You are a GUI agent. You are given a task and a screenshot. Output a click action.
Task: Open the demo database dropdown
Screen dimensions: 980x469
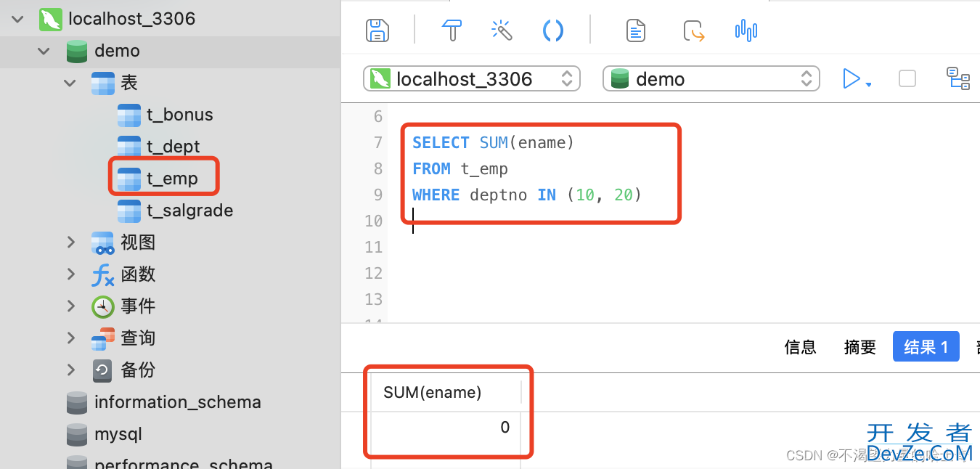[711, 78]
